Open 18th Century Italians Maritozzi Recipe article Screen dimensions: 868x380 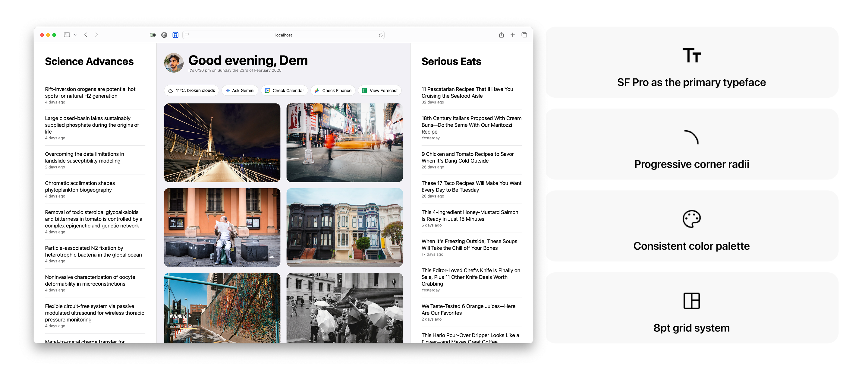tap(471, 128)
